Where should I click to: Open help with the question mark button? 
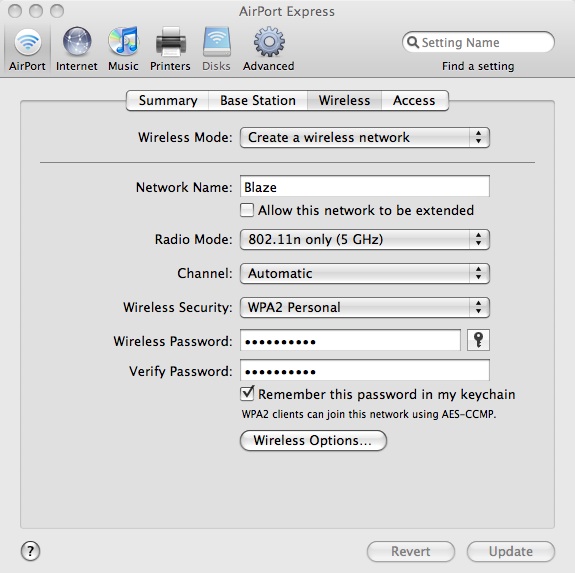30,551
